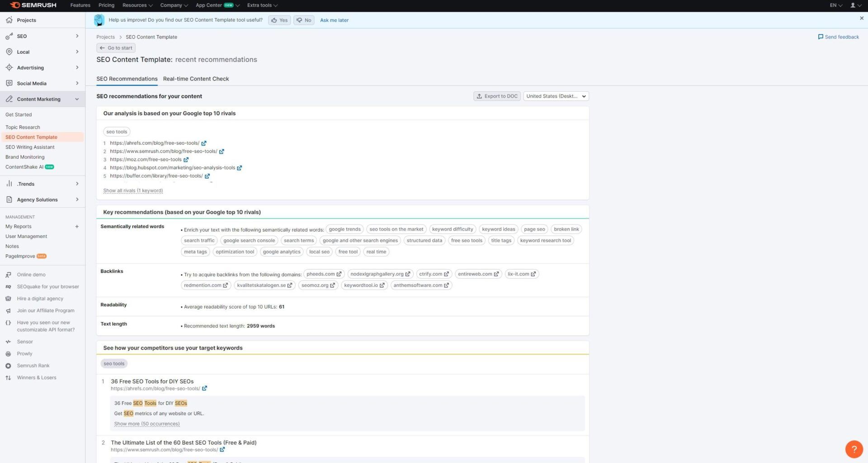Click the Semrush Rank icon

click(8, 366)
